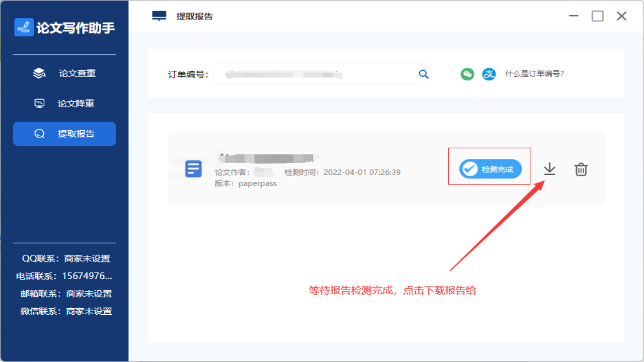The width and height of the screenshot is (644, 362).
Task: Delete the report using trash icon
Action: tap(581, 169)
